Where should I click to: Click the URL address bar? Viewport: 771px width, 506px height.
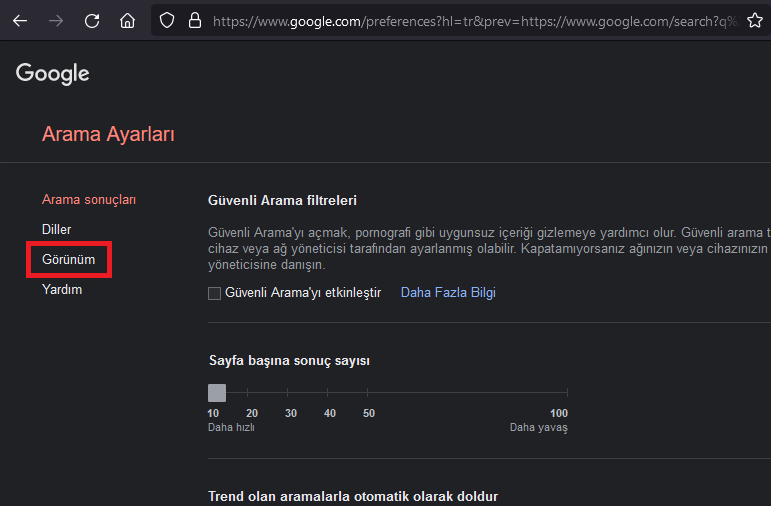point(470,20)
